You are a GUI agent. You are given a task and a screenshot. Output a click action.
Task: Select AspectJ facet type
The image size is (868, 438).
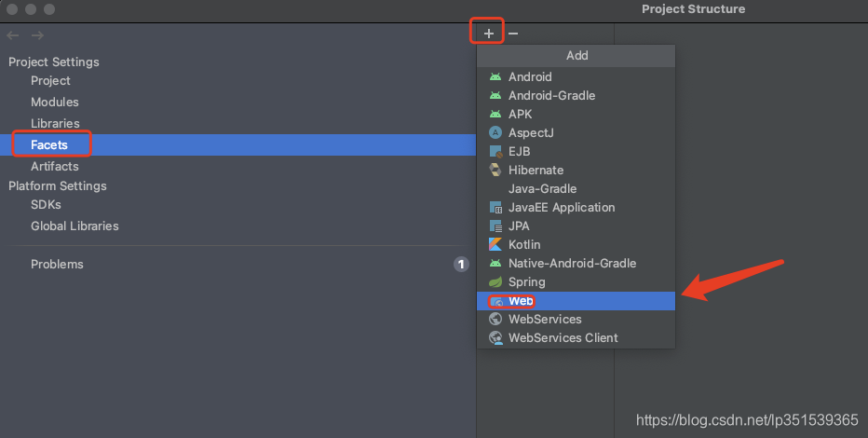coord(576,133)
